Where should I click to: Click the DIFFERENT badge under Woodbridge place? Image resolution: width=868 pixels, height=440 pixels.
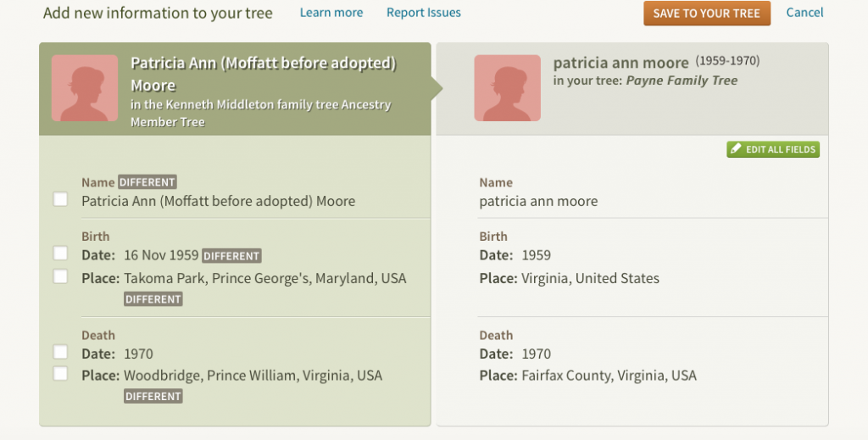click(x=153, y=396)
